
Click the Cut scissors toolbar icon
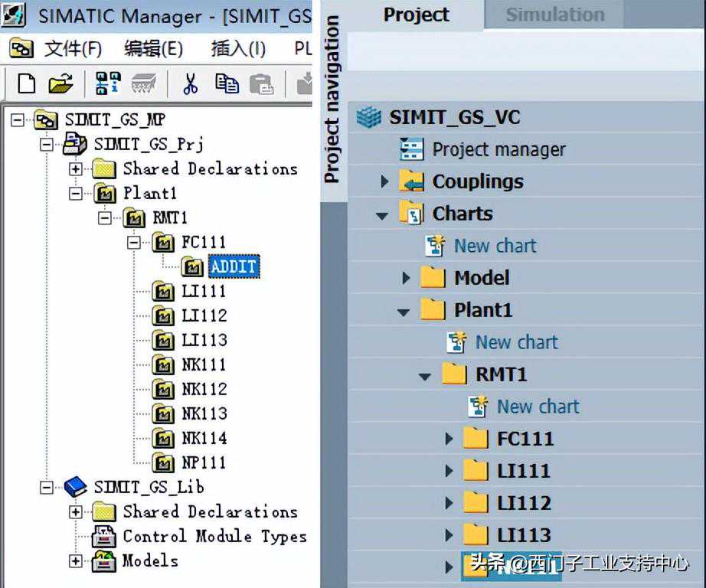point(191,83)
